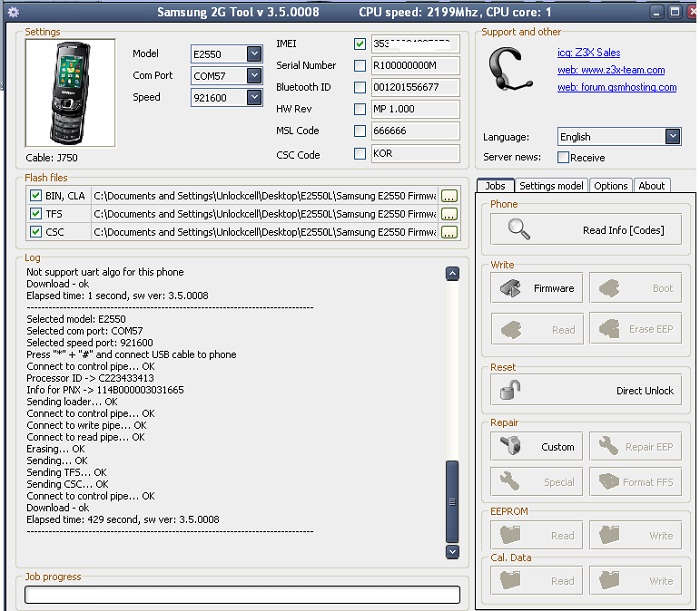Click the Serial Number field R100000000M
Image resolution: width=700 pixels, height=611 pixels.
[415, 66]
